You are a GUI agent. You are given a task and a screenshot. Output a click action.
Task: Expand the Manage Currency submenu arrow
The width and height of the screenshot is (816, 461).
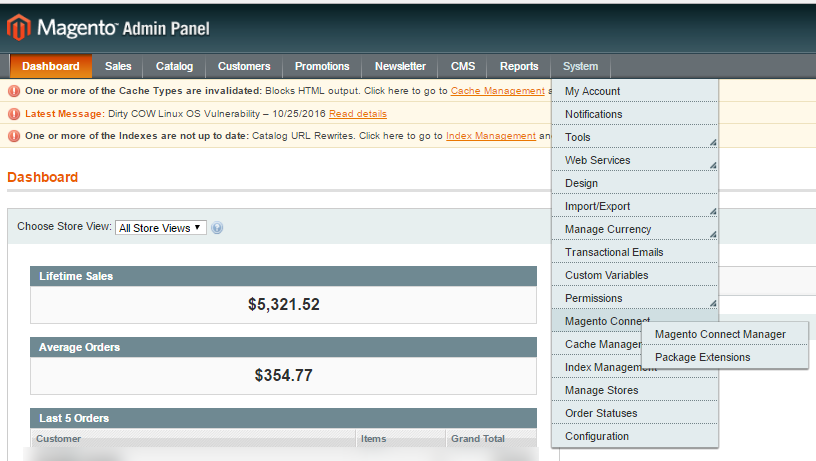[x=713, y=234]
